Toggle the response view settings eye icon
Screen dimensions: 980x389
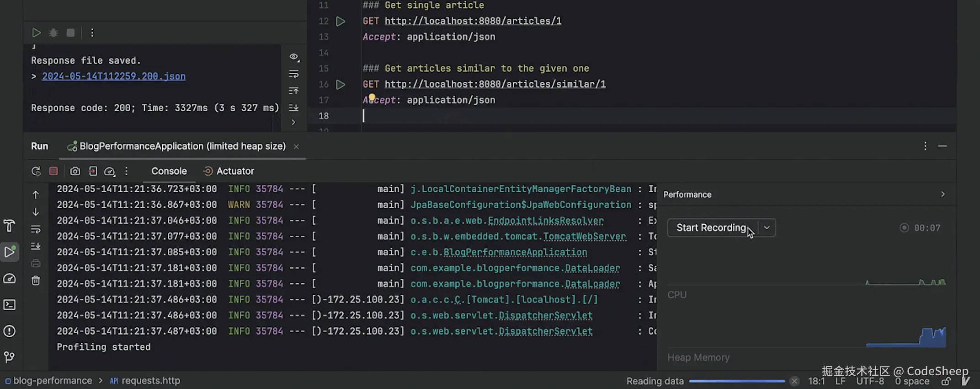[x=294, y=57]
